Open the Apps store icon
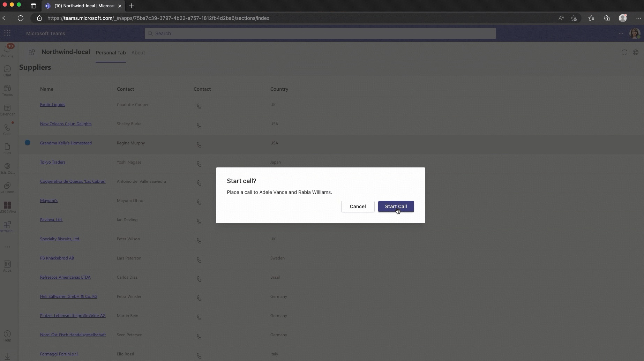Screen dimensions: 644x361 (7, 266)
